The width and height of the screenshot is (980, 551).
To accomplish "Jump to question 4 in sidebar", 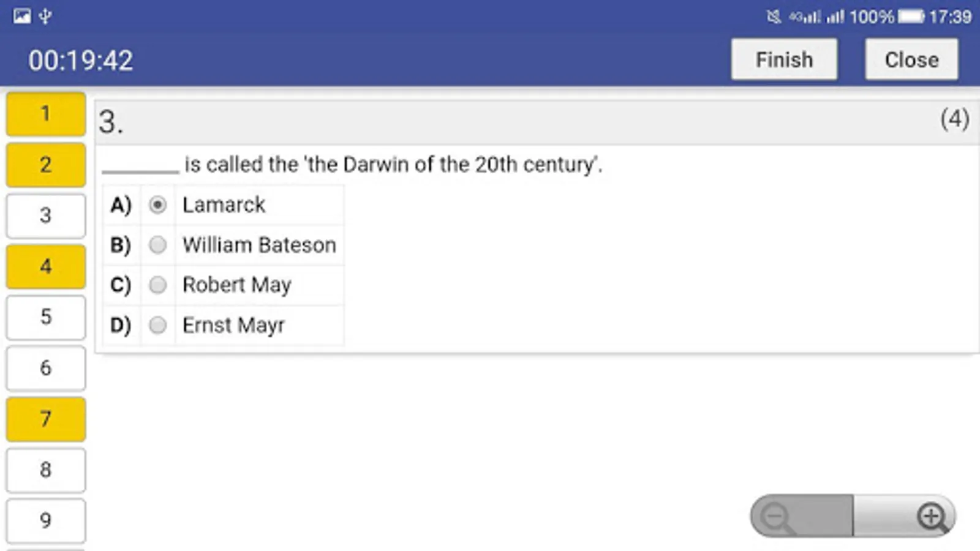I will (46, 266).
